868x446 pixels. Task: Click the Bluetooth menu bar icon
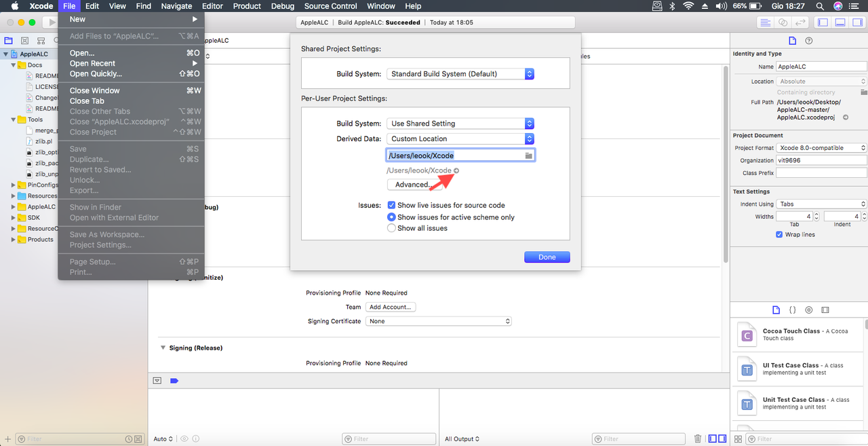click(672, 5)
